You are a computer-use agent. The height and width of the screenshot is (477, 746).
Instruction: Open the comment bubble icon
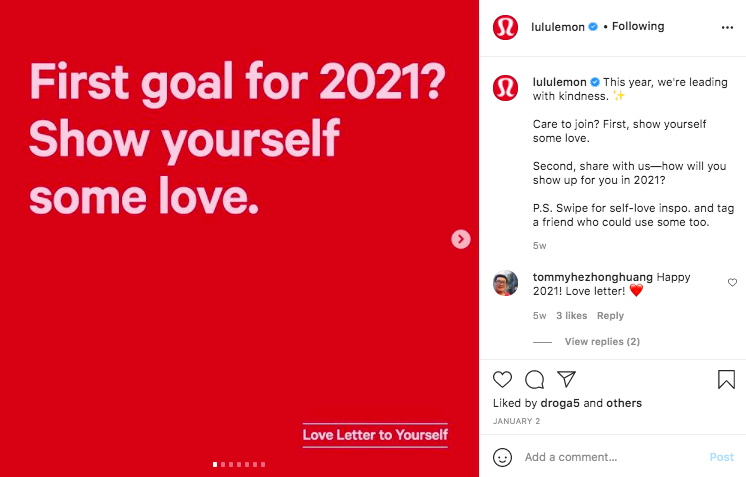pyautogui.click(x=534, y=379)
